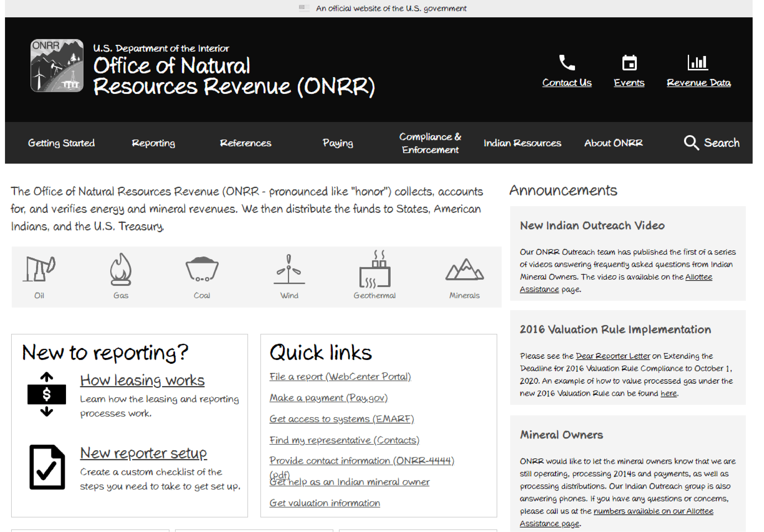This screenshot has height=532, width=764.
Task: Click the Make a payment (Pay.gov) link
Action: pyautogui.click(x=328, y=398)
